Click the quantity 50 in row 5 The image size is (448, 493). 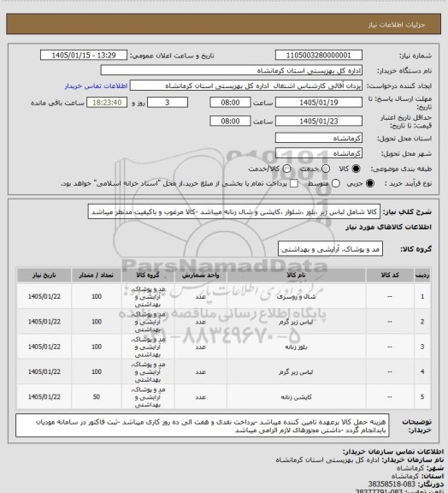click(97, 397)
